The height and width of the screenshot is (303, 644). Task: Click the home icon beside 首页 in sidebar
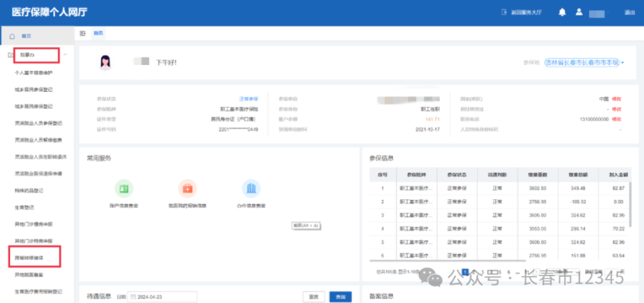click(12, 36)
